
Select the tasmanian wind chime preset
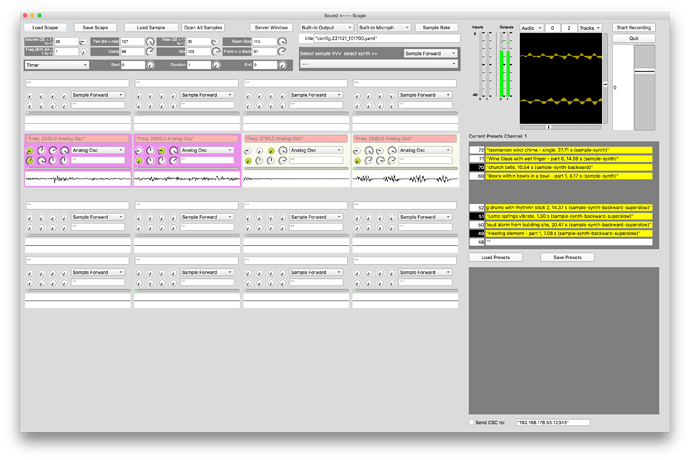tap(569, 150)
